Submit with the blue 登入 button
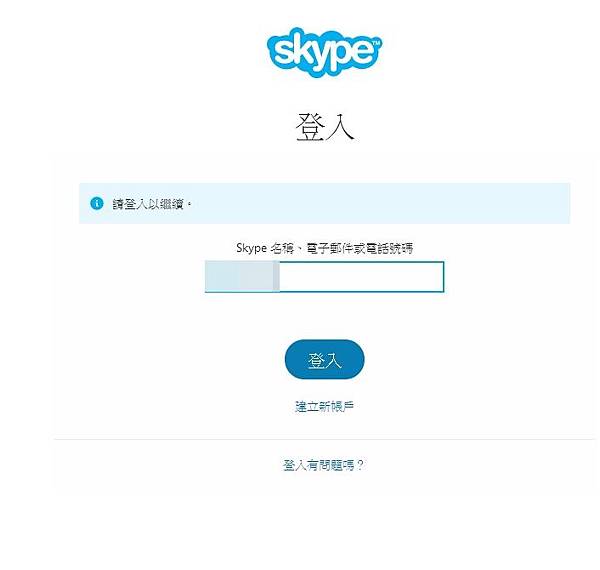Screen dimensions: 600x570 [x=324, y=359]
